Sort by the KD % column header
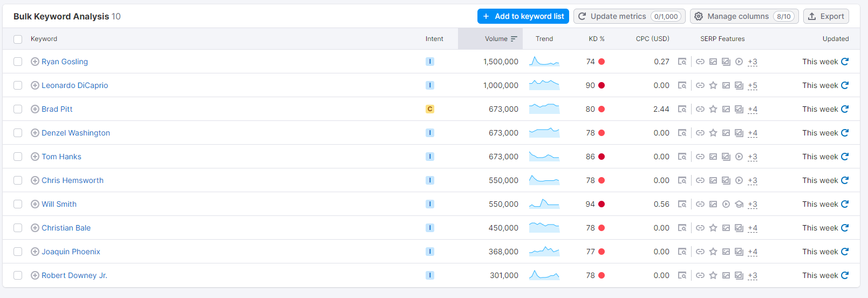Viewport: 868px width, 298px height. point(596,39)
